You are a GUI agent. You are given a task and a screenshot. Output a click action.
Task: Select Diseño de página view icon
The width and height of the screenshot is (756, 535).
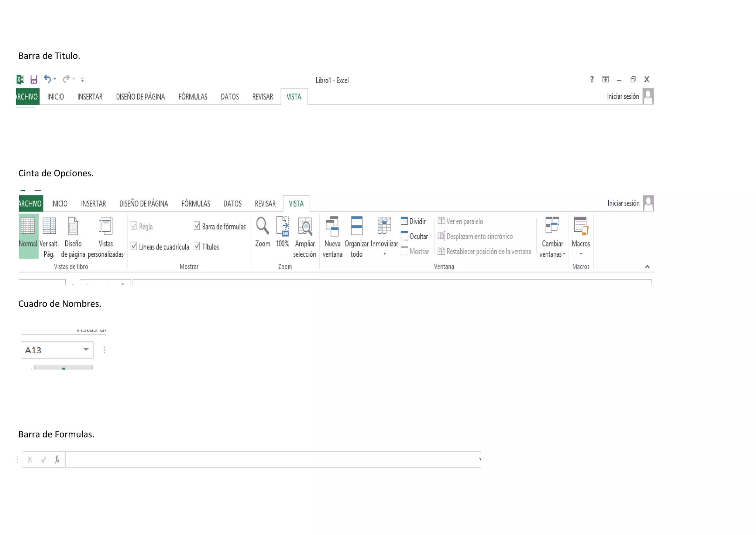point(73,226)
